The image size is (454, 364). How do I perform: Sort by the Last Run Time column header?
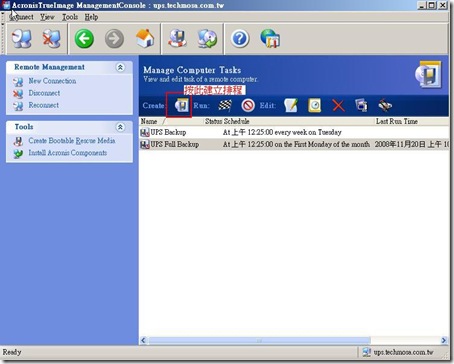(x=412, y=121)
